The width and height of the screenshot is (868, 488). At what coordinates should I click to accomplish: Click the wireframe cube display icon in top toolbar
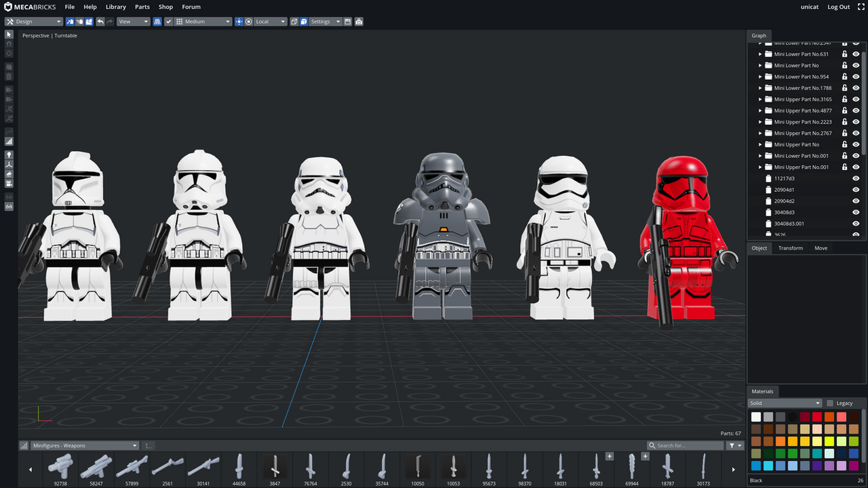coord(294,22)
